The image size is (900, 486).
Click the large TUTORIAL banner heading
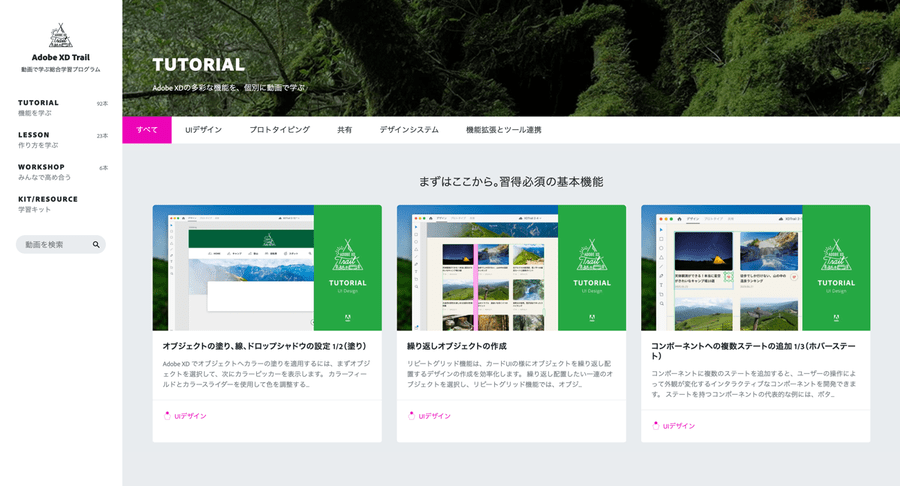click(x=199, y=64)
